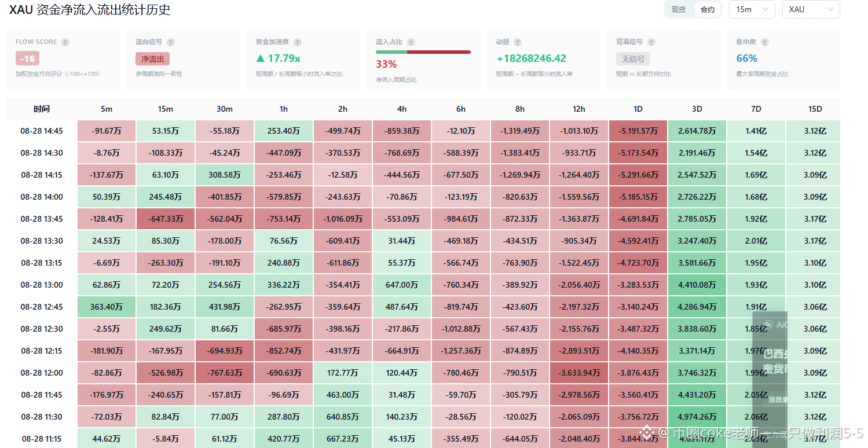Click the 15D column header
868x448 pixels.
[x=815, y=109]
